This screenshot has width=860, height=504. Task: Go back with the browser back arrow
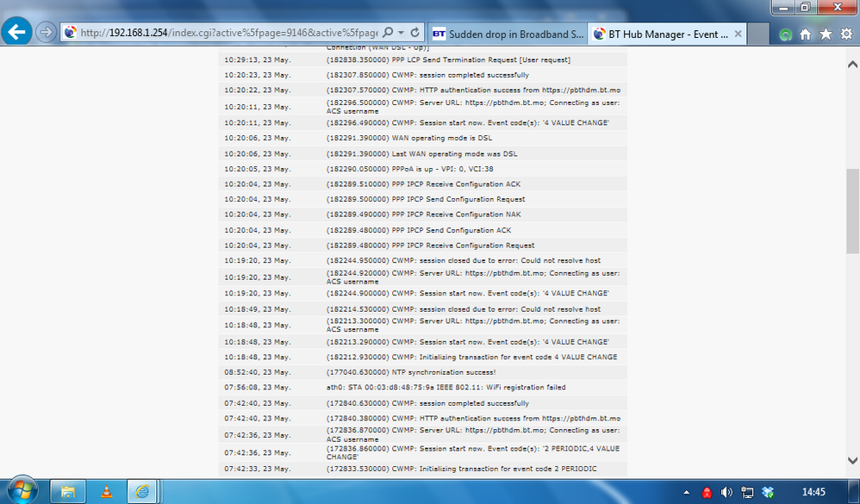[x=16, y=32]
